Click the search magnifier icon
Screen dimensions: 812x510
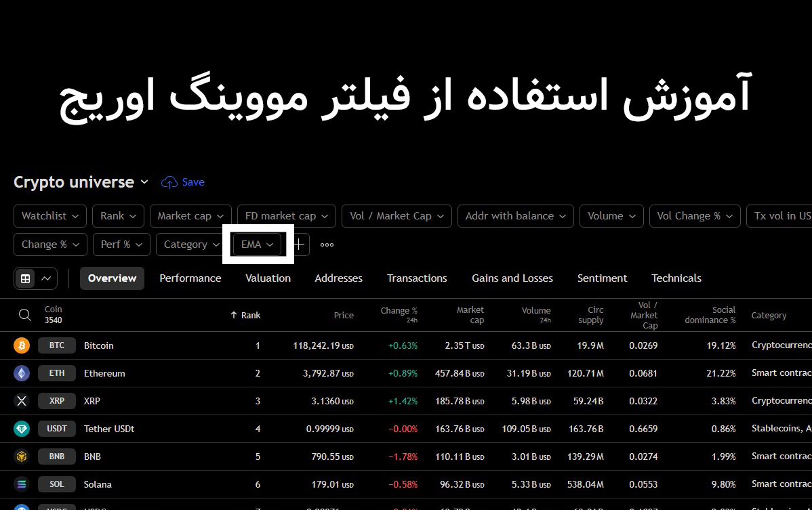(25, 314)
